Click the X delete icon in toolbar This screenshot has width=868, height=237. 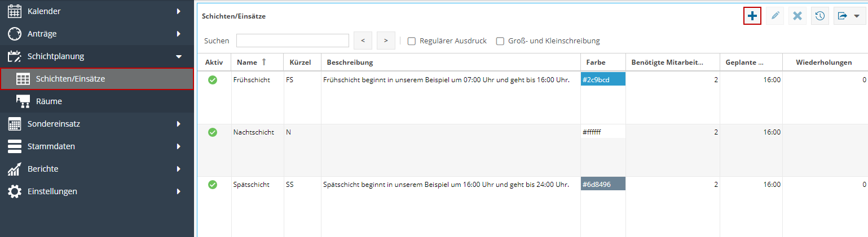coord(797,16)
